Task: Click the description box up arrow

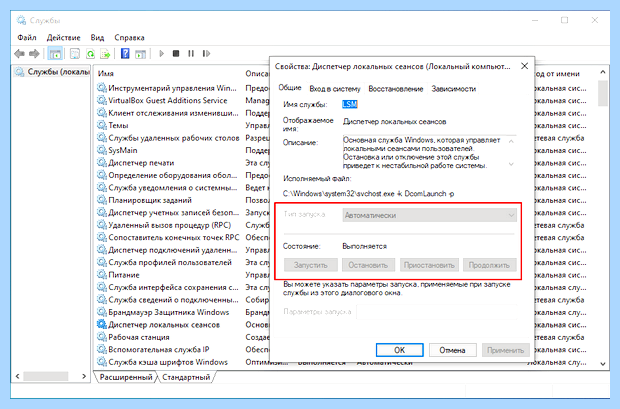Action: pos(511,141)
